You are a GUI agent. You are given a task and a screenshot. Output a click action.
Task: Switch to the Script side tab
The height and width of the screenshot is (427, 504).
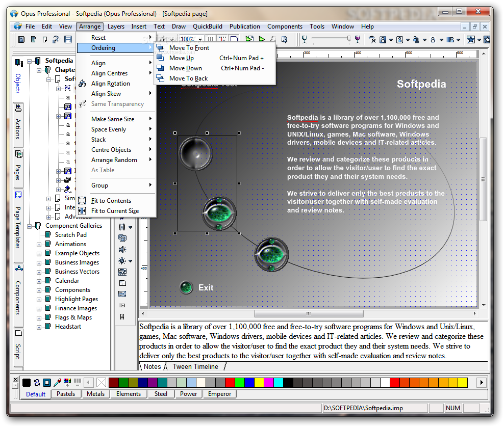(x=18, y=346)
